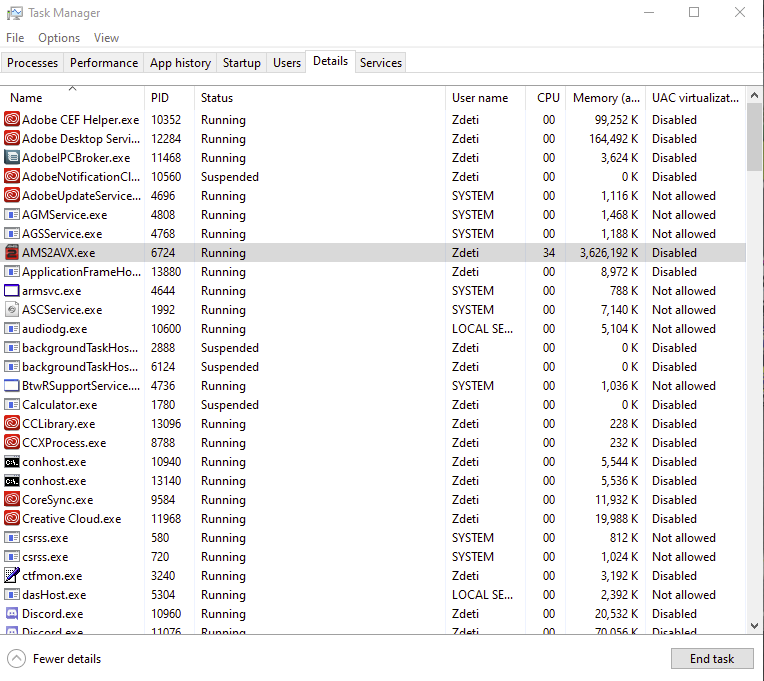
Task: Click the vertical scrollbar thumb
Action: 754,137
